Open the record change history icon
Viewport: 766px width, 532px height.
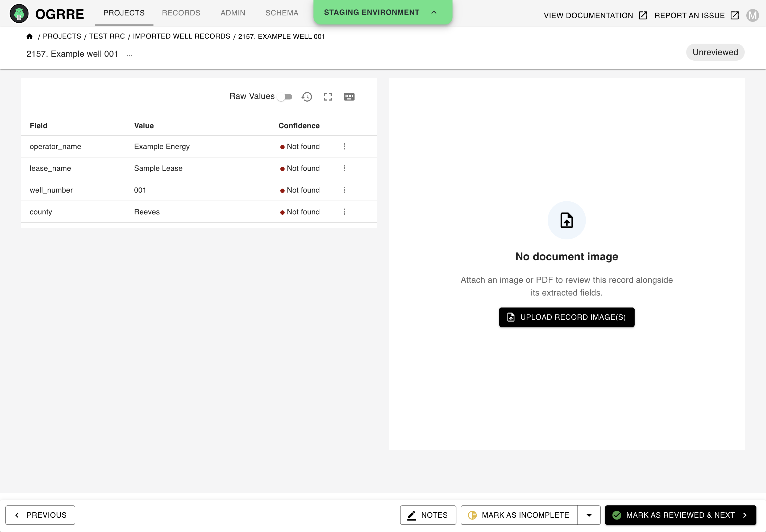pyautogui.click(x=307, y=97)
